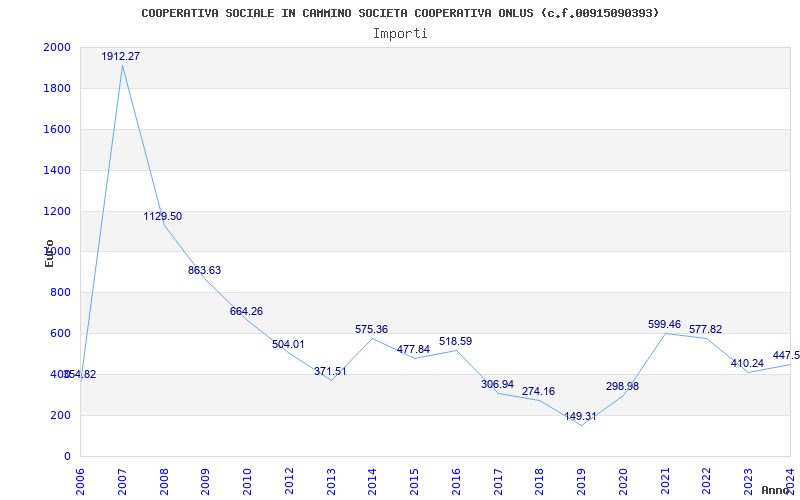Select the 306.94 data label
The width and height of the screenshot is (800, 500).
[x=497, y=384]
